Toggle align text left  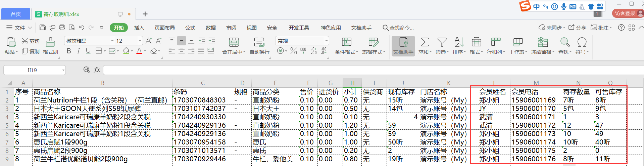[x=171, y=51]
